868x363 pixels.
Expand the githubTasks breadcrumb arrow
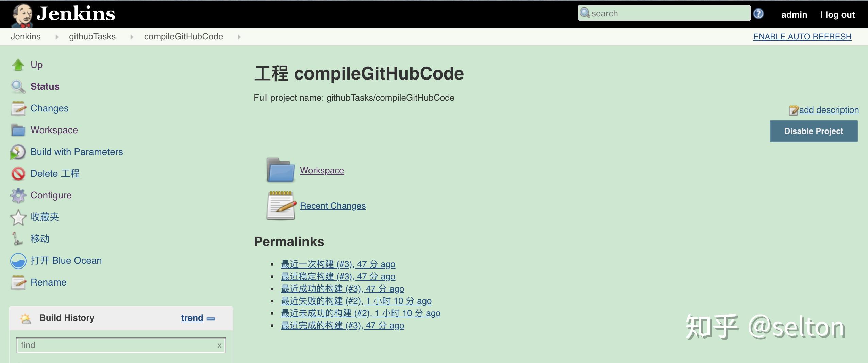tap(132, 37)
